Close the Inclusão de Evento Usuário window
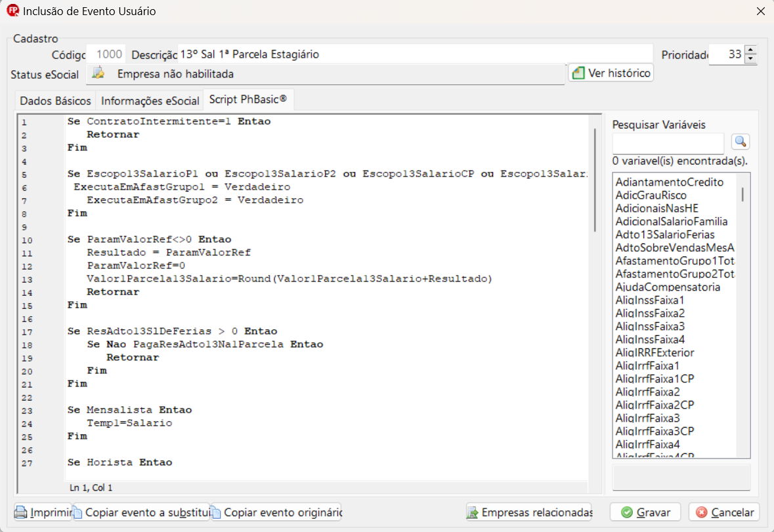This screenshot has height=532, width=774. click(761, 11)
